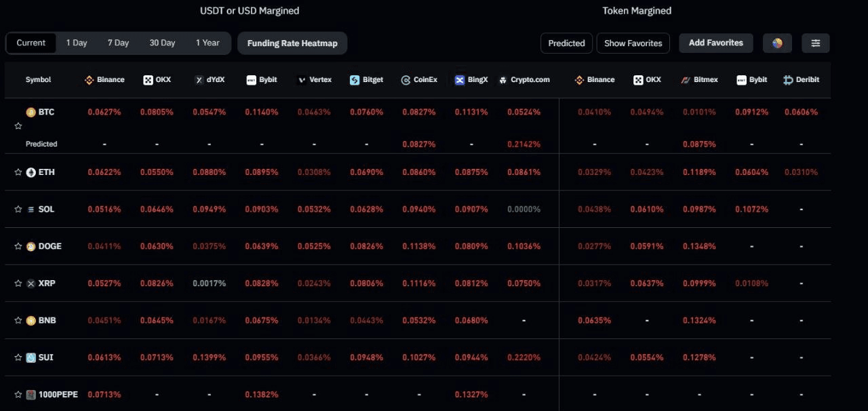Switch to the 7 Day tab

click(118, 43)
